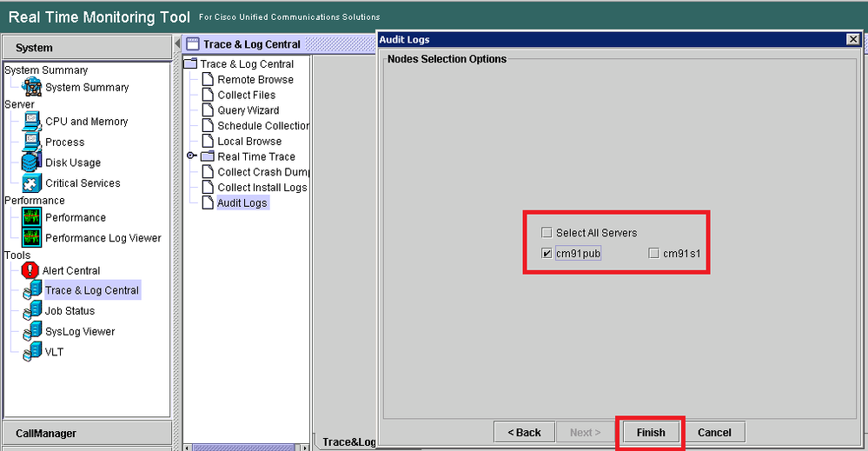Close the Audit Logs dialog
This screenshot has height=451, width=868.
(x=853, y=39)
